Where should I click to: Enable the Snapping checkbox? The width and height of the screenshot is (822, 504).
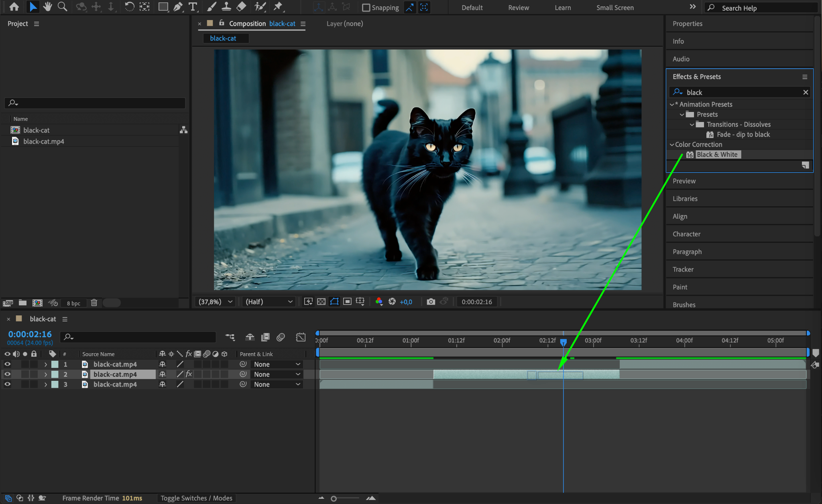pos(366,8)
